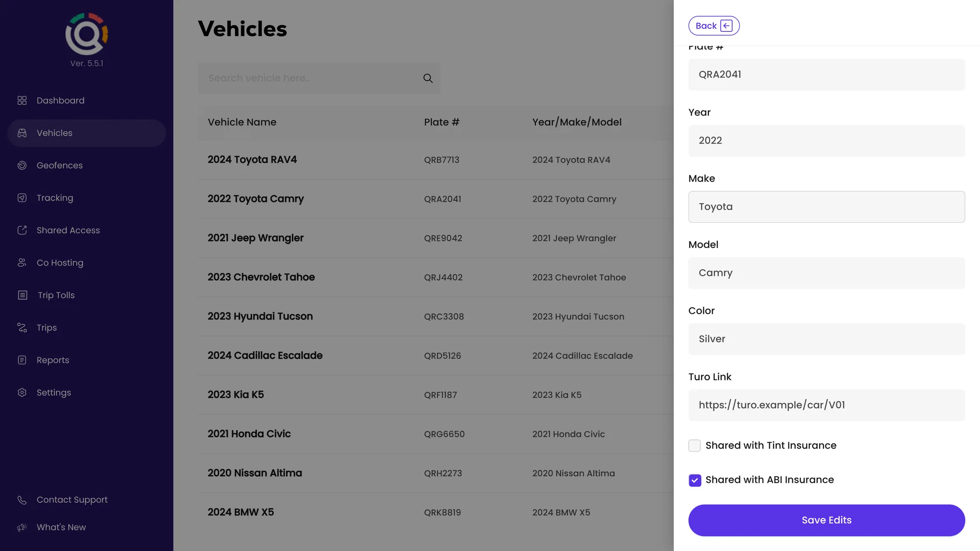Viewport: 980px width, 551px height.
Task: Select the 2024 BMW X5 row
Action: pyautogui.click(x=436, y=512)
